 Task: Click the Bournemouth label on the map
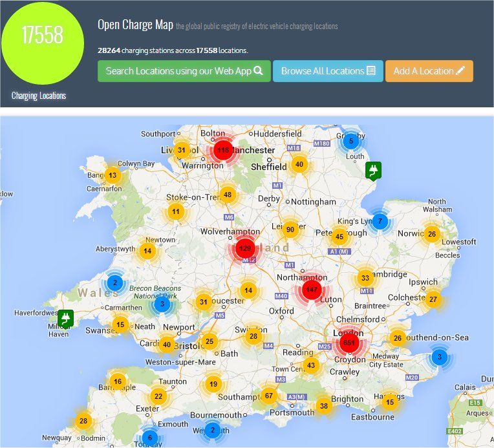(x=216, y=415)
